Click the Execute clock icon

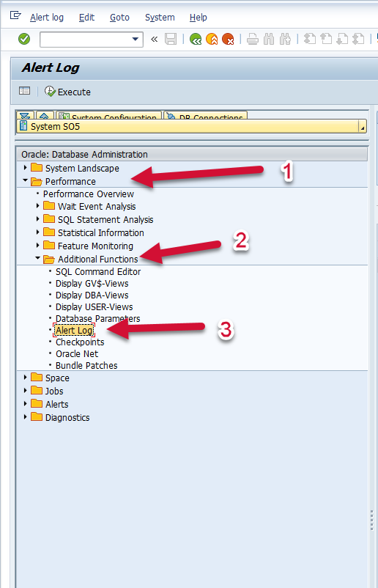point(50,92)
